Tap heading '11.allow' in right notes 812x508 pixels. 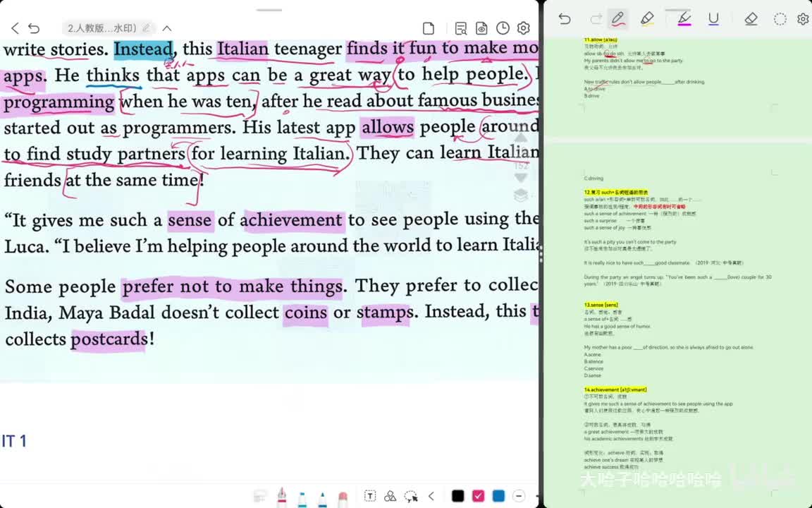[x=601, y=40]
